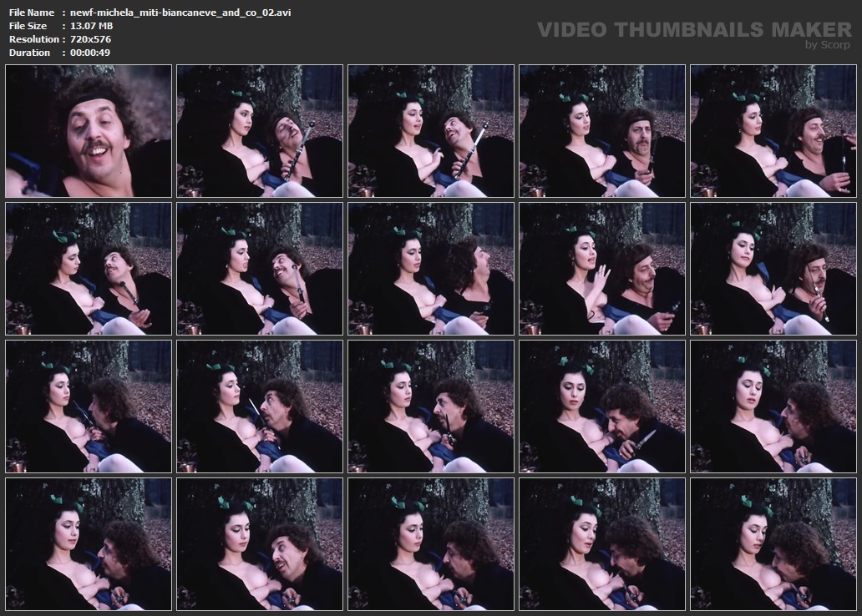Click the file name newf-michela_miti-biancaneve_and_co_02.avi
Screen dimensions: 862x616
pyautogui.click(x=180, y=13)
